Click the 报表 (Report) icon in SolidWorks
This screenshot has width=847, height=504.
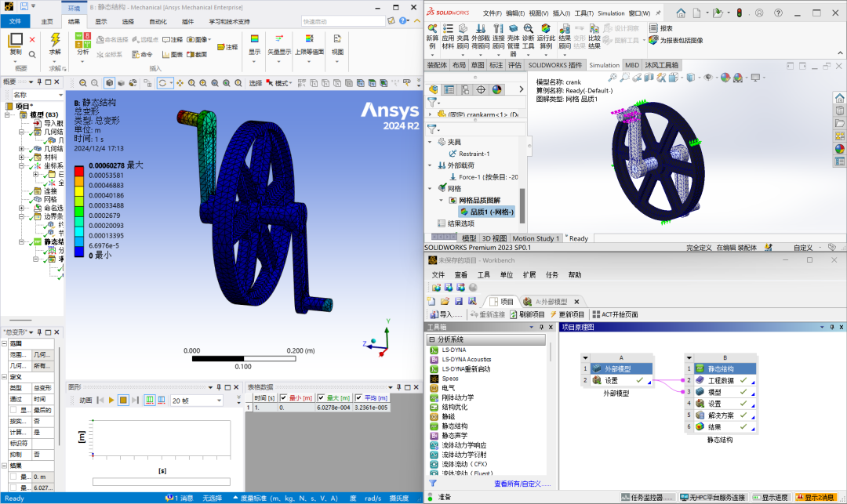653,28
